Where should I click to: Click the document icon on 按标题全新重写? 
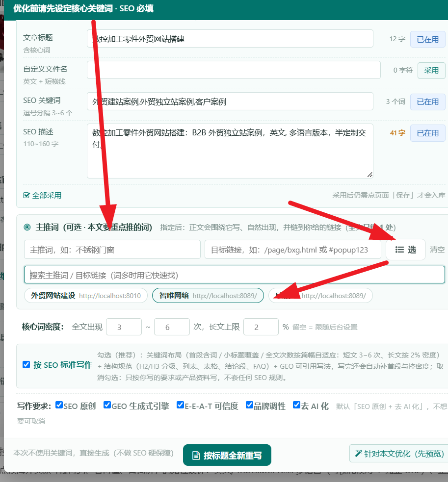coord(196,456)
